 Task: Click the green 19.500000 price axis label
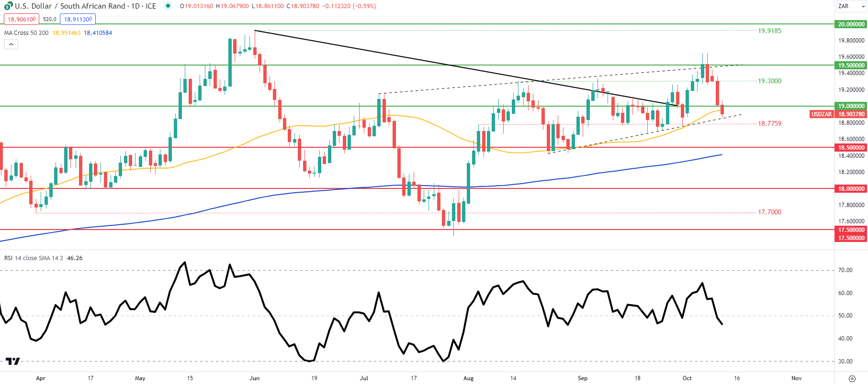coord(851,65)
